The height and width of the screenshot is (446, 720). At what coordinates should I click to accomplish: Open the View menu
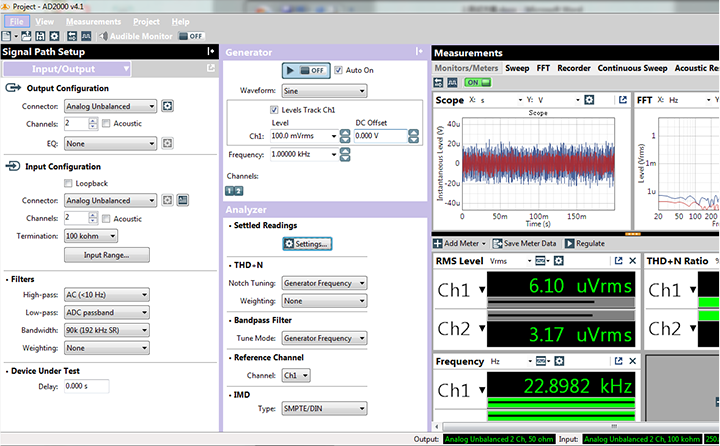click(45, 22)
